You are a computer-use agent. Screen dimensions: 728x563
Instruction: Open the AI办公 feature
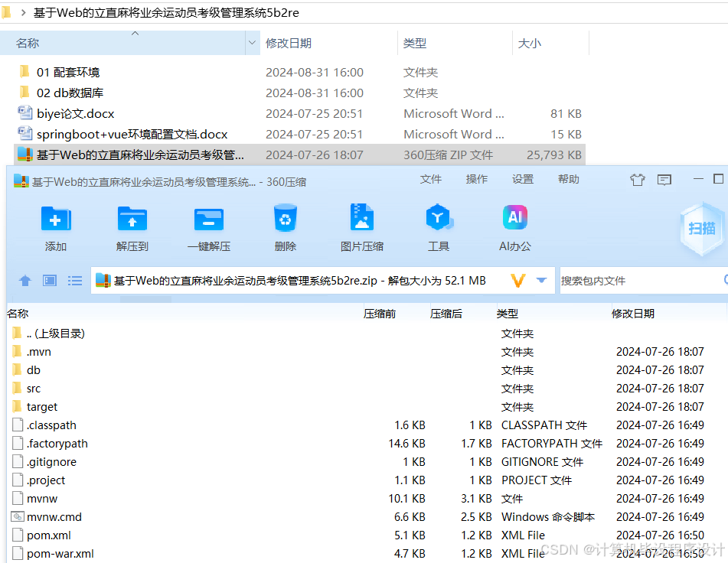tap(514, 226)
